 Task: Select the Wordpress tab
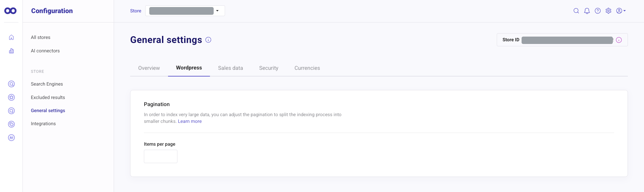(x=189, y=68)
